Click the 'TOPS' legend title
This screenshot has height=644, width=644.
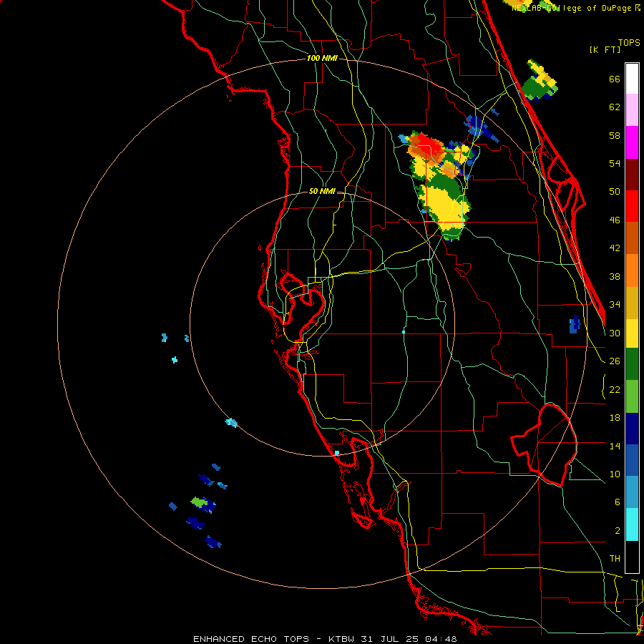click(629, 42)
